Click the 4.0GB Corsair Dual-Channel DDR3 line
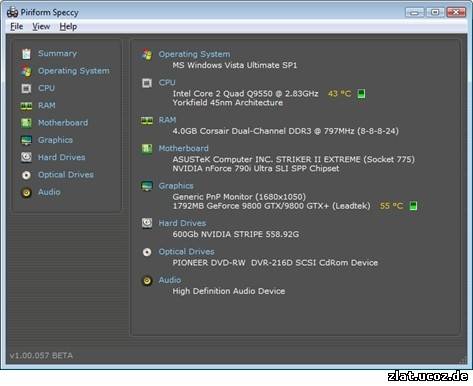This screenshot has width=473, height=386. click(x=286, y=131)
